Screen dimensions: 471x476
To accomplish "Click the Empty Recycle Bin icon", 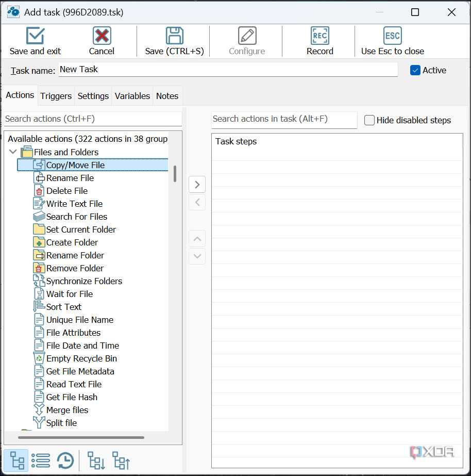I will click(x=39, y=358).
